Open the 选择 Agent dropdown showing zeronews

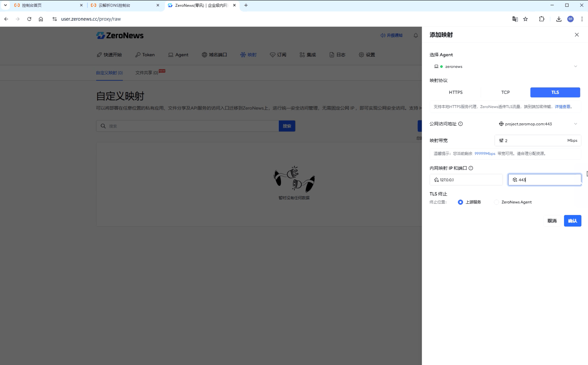[x=505, y=66]
